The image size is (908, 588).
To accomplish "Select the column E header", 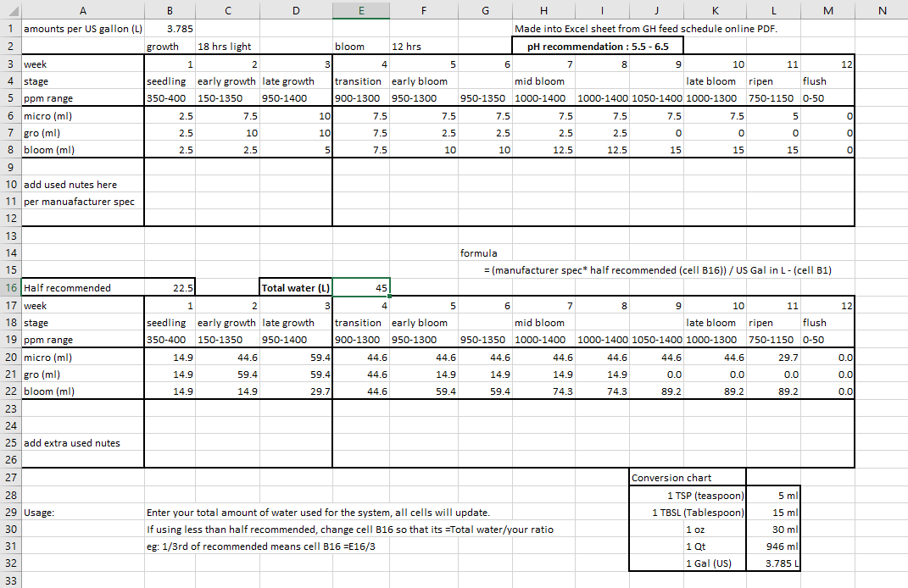I will (361, 10).
